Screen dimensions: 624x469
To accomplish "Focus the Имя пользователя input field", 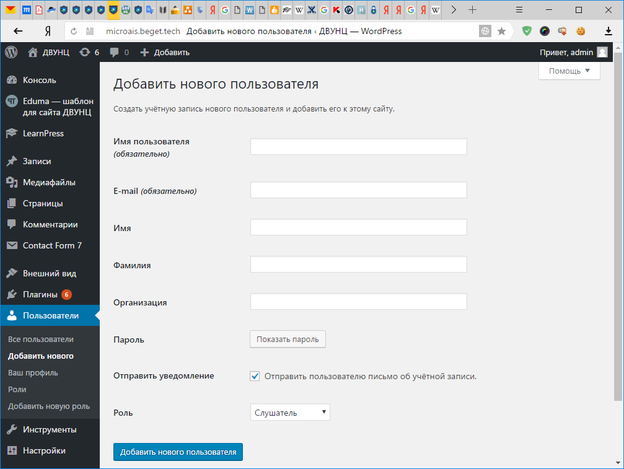I will pyautogui.click(x=358, y=146).
